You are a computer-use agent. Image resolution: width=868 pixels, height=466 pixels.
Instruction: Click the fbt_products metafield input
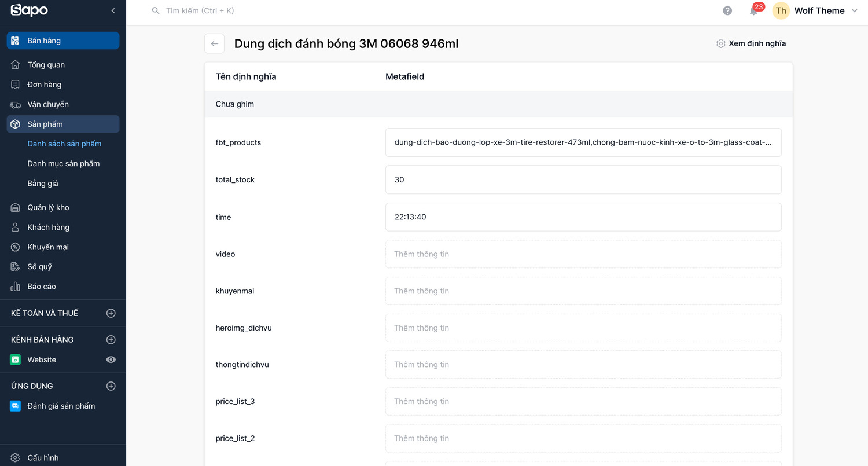pos(583,142)
